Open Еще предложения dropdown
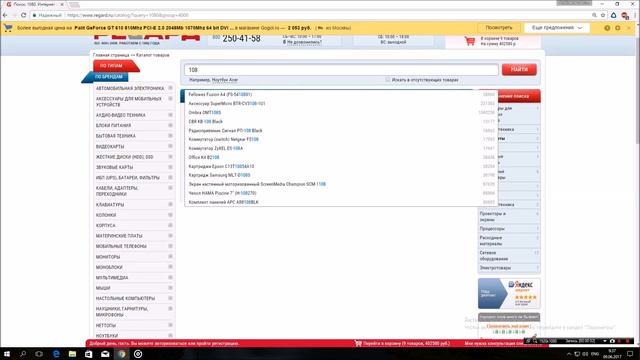Image resolution: width=640 pixels, height=360 pixels. (x=557, y=28)
